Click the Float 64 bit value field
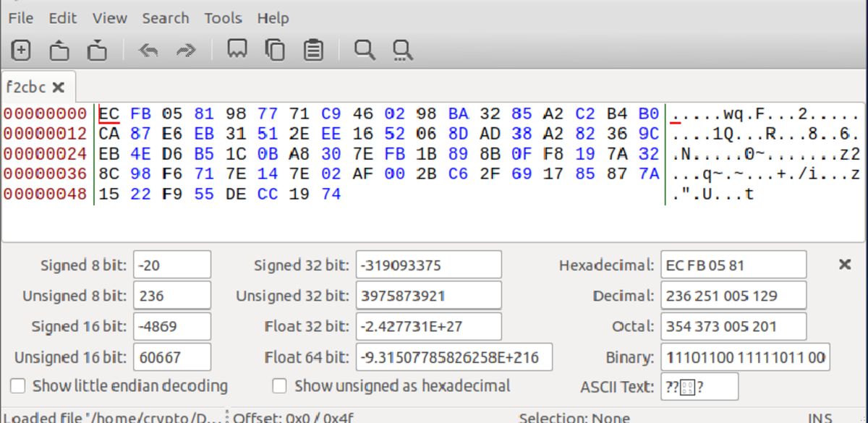Screen dimensions: 868x423 click(x=454, y=357)
